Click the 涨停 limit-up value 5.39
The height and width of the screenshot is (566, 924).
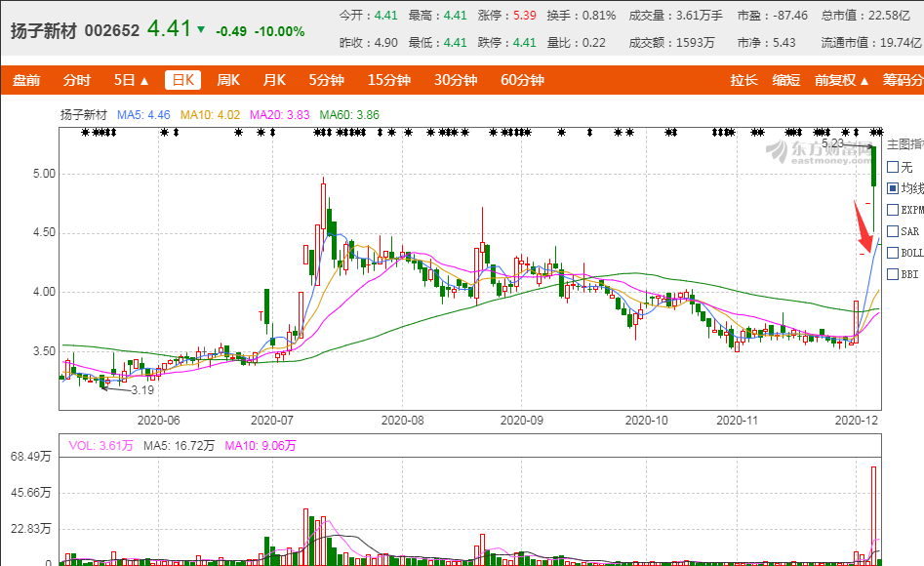point(525,16)
